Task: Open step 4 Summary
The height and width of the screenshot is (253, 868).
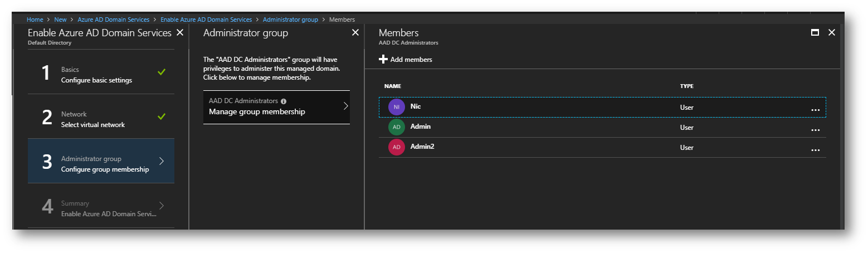Action: 101,206
